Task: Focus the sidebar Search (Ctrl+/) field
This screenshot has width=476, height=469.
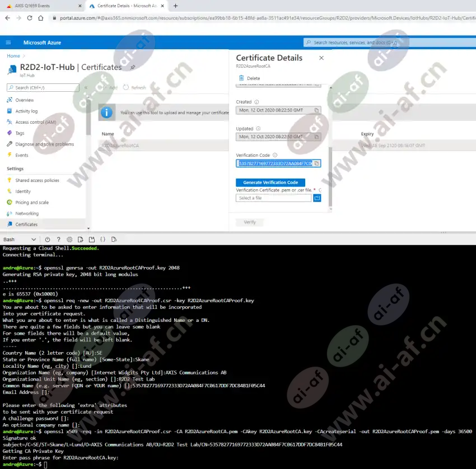Action: tap(43, 88)
